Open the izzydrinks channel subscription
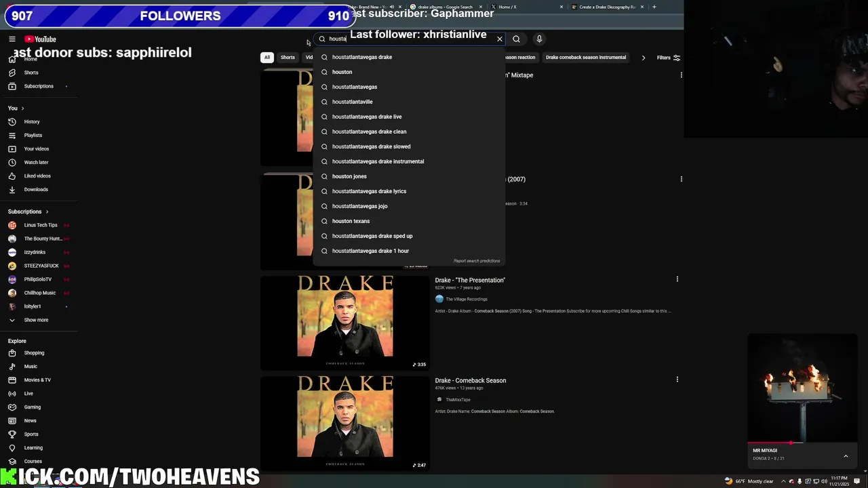 [x=35, y=252]
